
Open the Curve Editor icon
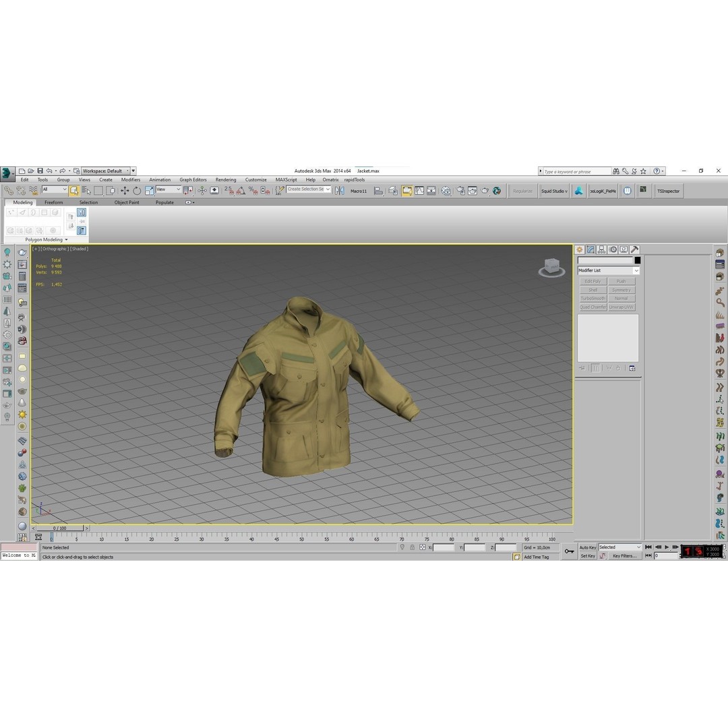(419, 190)
